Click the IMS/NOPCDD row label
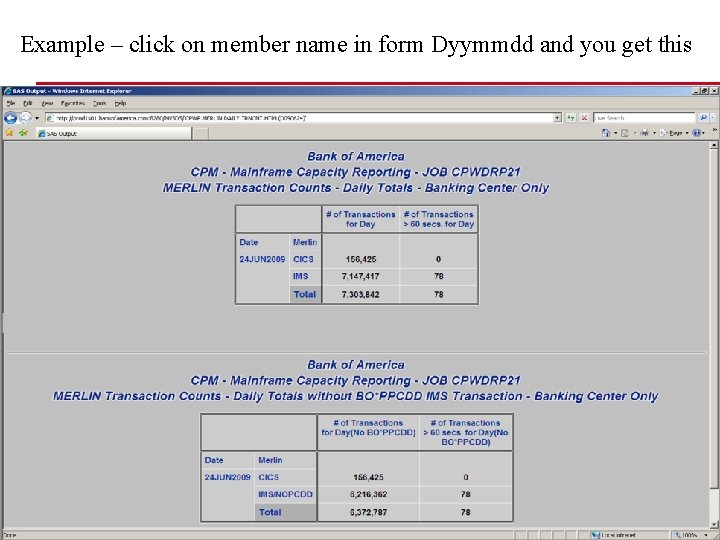The image size is (720, 540). (x=285, y=495)
